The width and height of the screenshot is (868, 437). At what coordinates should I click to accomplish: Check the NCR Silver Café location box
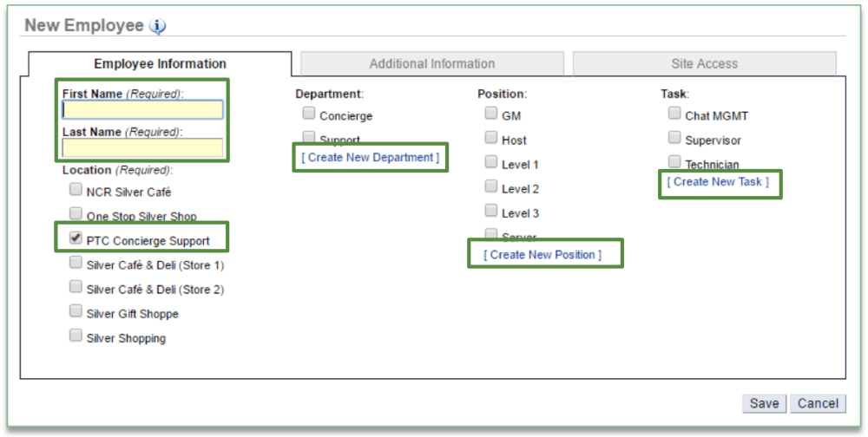pyautogui.click(x=76, y=190)
